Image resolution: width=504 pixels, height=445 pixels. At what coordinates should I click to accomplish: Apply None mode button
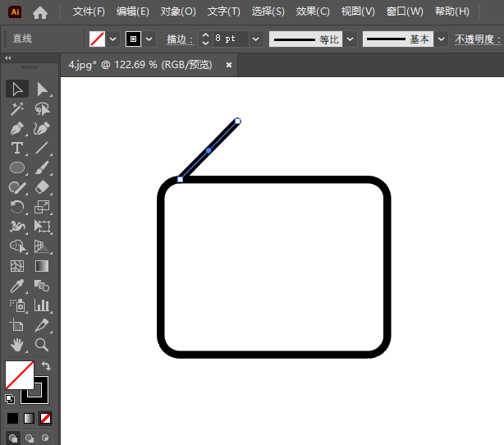(45, 419)
